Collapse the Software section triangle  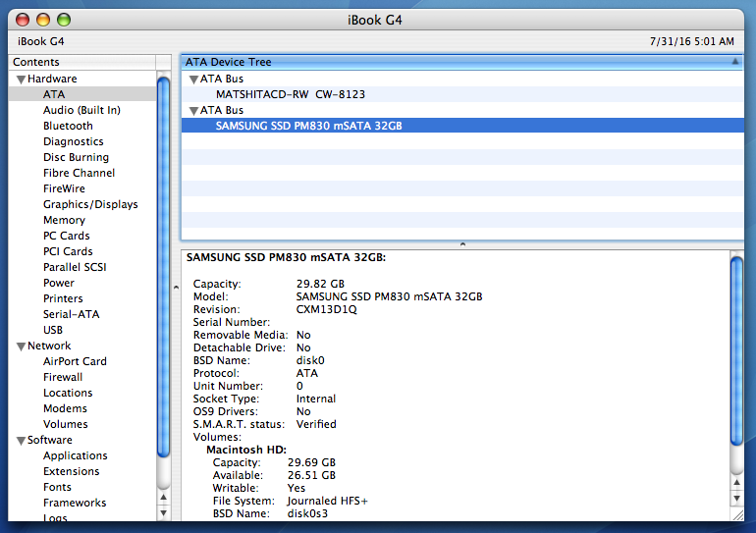click(21, 441)
